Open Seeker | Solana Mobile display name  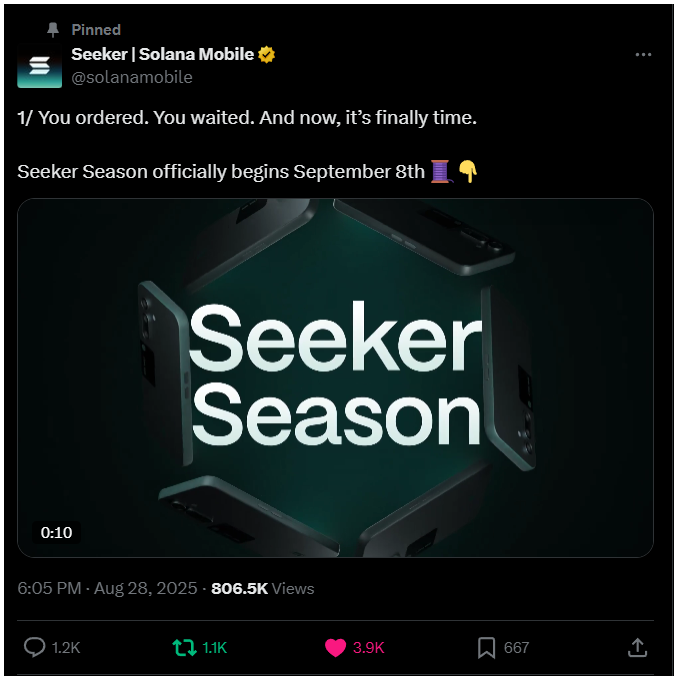162,54
